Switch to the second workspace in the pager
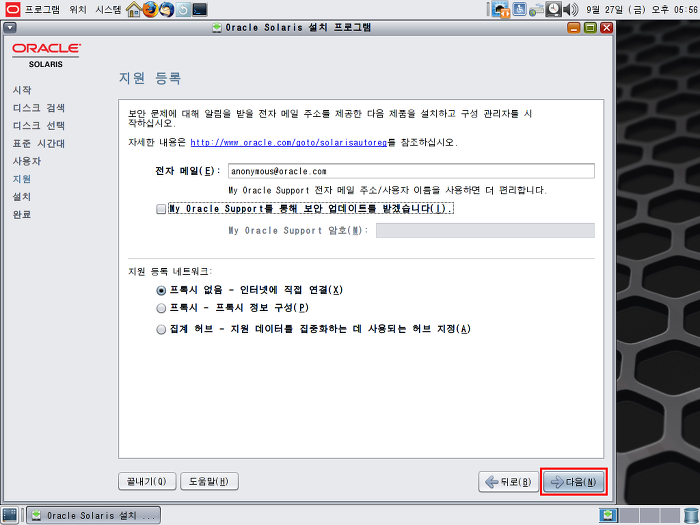This screenshot has height=525, width=700. point(628,515)
